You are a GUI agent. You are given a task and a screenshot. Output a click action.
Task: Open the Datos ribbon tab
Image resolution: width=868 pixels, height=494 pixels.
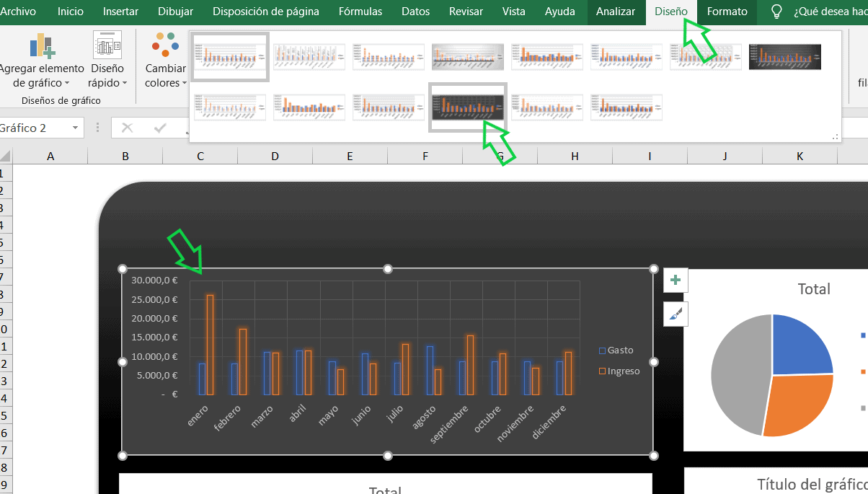415,12
